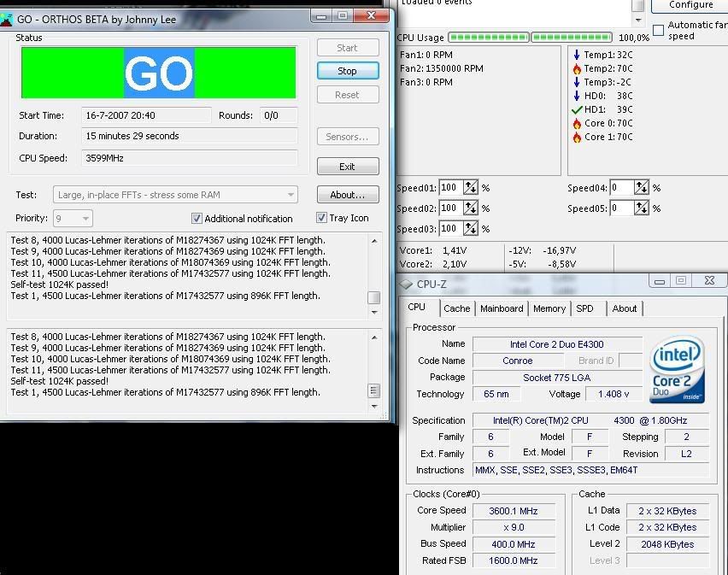Switch to the Mainboard tab in CPU-Z

point(502,308)
